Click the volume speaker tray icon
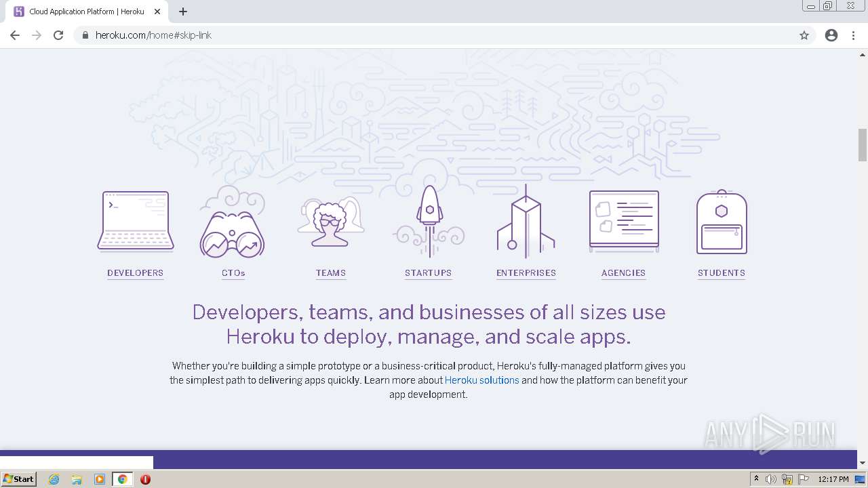This screenshot has height=488, width=868. tap(771, 479)
